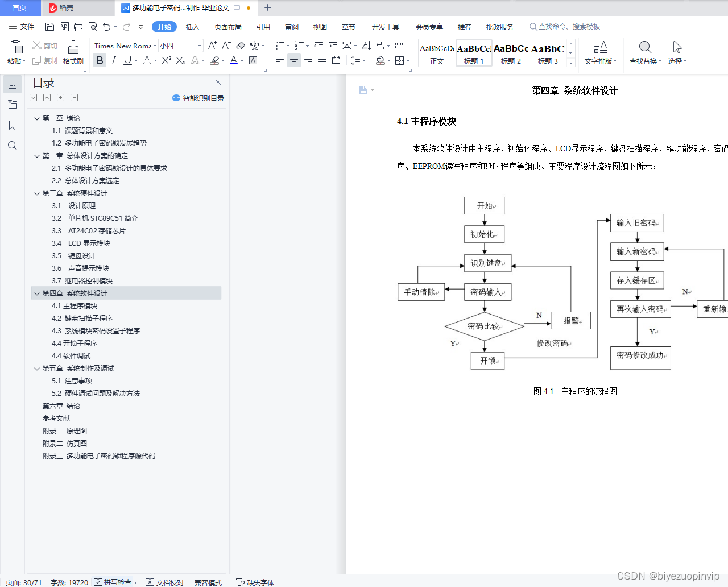Open Print Preview icon
This screenshot has width=728, height=587.
coord(92,27)
